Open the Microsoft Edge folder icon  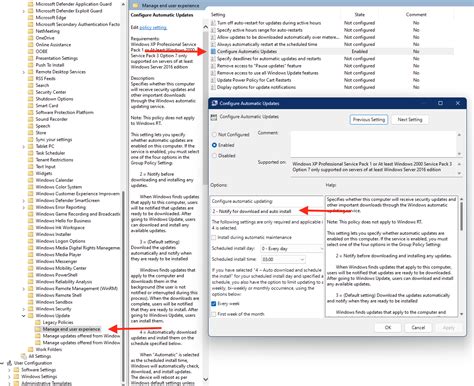tap(30, 18)
